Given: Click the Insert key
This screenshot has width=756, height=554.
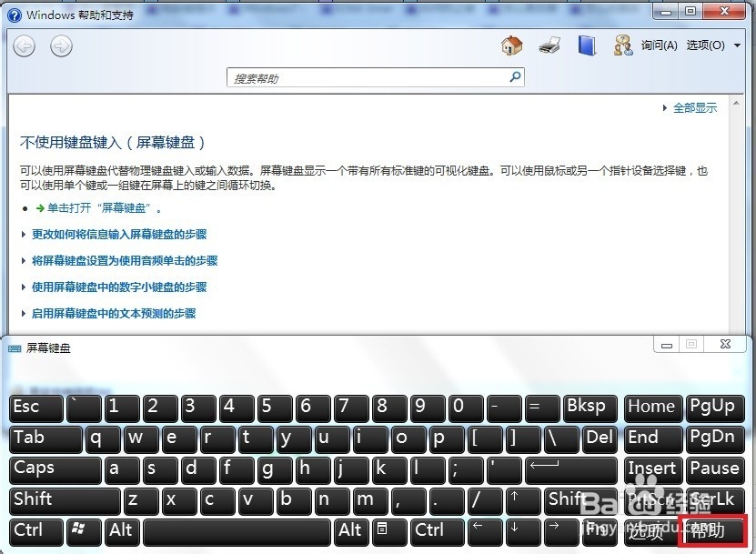Looking at the screenshot, I should 653,470.
